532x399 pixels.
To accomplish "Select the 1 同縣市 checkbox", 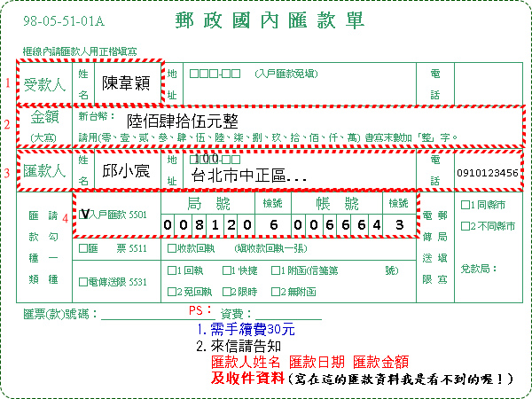I will coord(465,205).
